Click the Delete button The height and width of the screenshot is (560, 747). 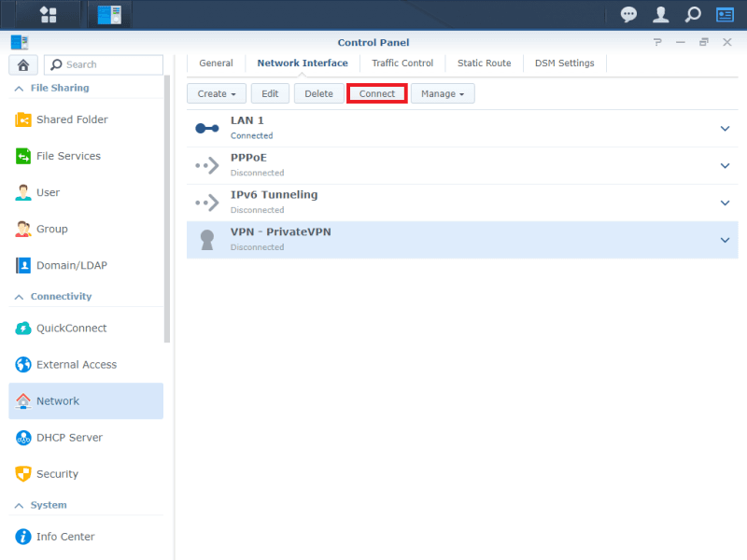[318, 93]
